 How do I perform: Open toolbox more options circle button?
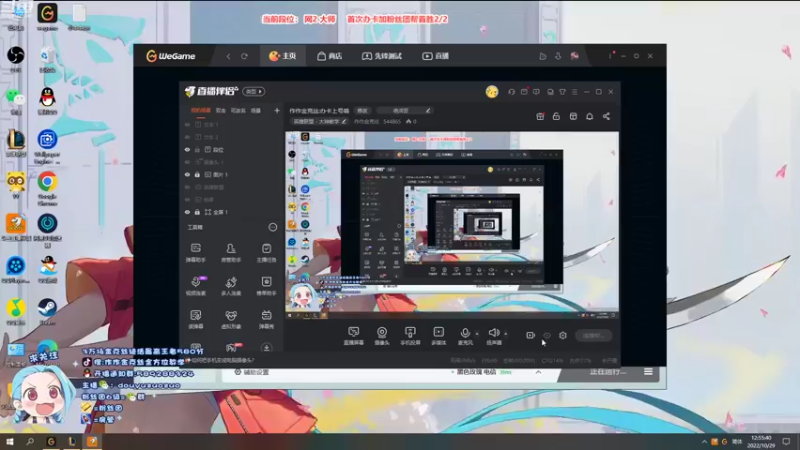click(273, 227)
